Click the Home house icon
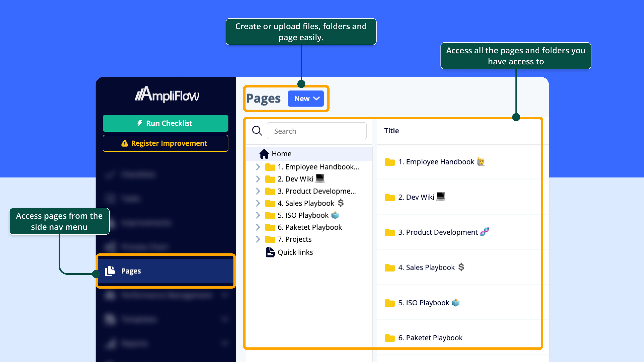This screenshot has height=362, width=644. point(265,154)
